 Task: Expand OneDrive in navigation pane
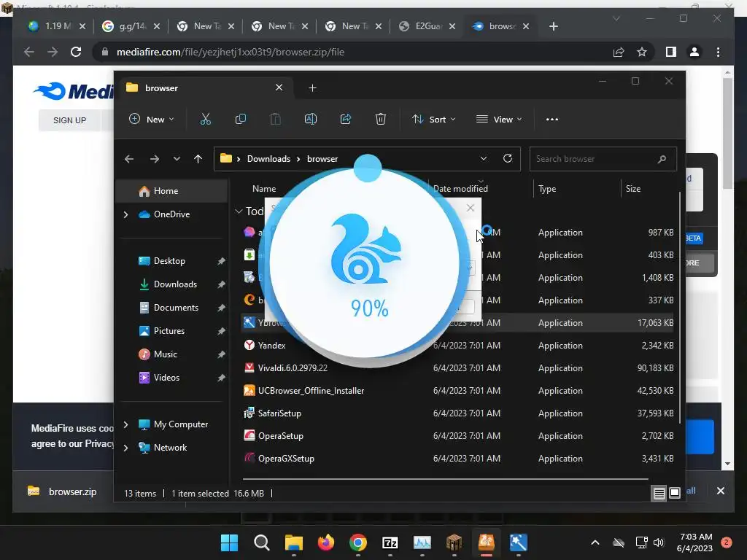(x=125, y=214)
